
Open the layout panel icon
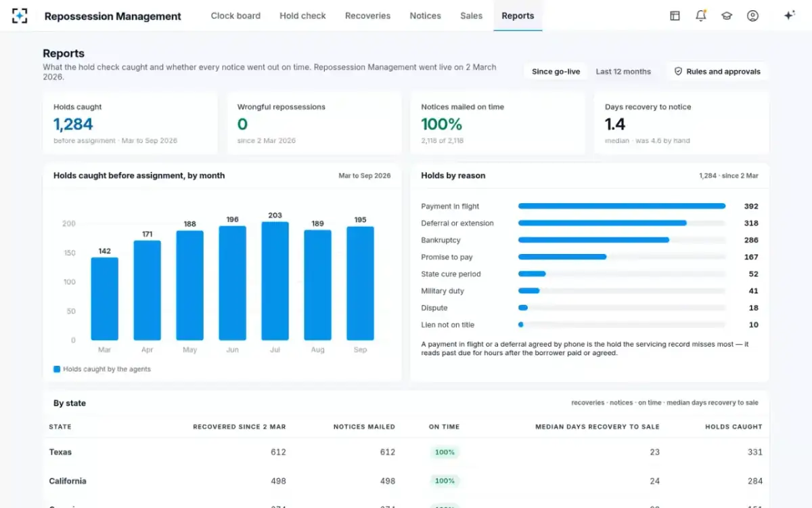coord(675,16)
